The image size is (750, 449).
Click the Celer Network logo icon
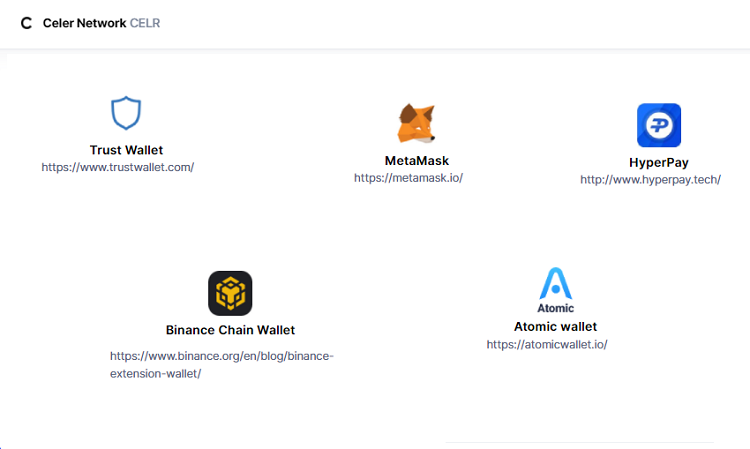[x=26, y=23]
